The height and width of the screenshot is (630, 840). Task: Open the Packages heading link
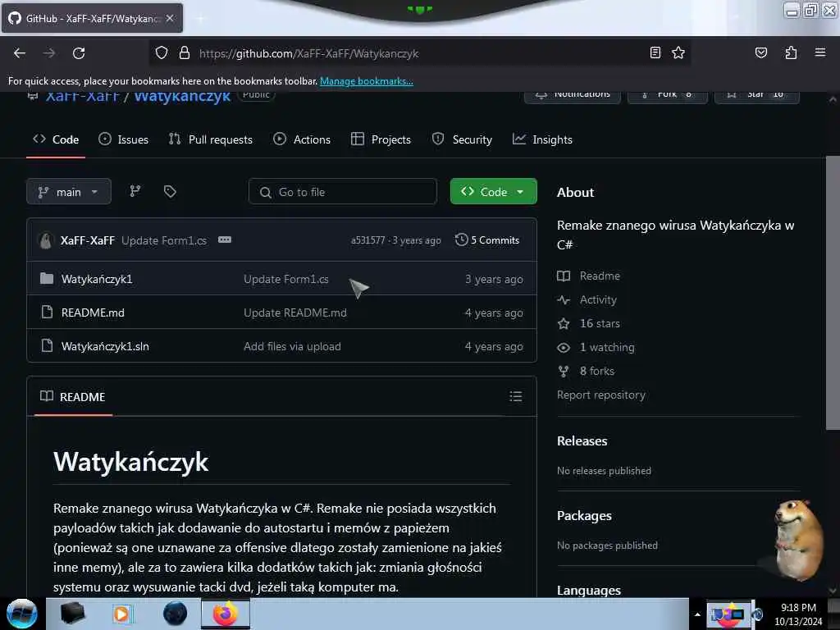[584, 515]
